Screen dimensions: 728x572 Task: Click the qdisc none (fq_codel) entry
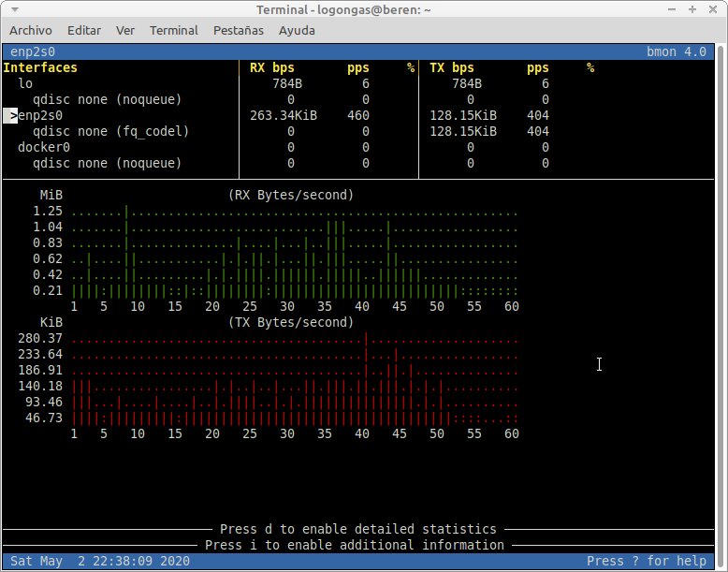[x=110, y=131]
